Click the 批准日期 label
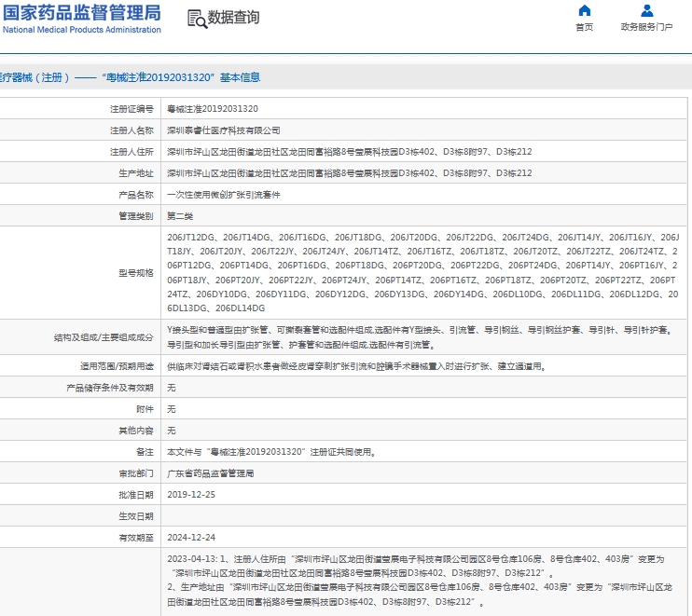This screenshot has width=692, height=616. click(136, 495)
